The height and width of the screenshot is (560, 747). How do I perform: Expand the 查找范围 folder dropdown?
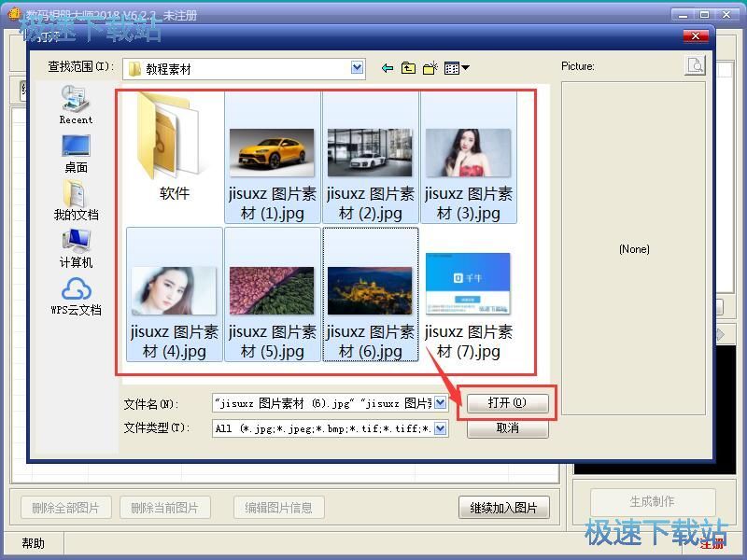(x=358, y=67)
